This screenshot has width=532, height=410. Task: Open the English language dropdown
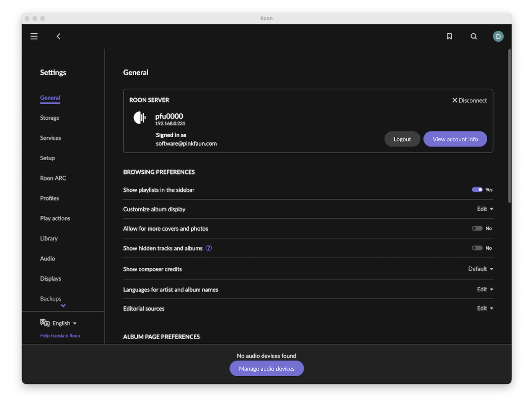[64, 323]
